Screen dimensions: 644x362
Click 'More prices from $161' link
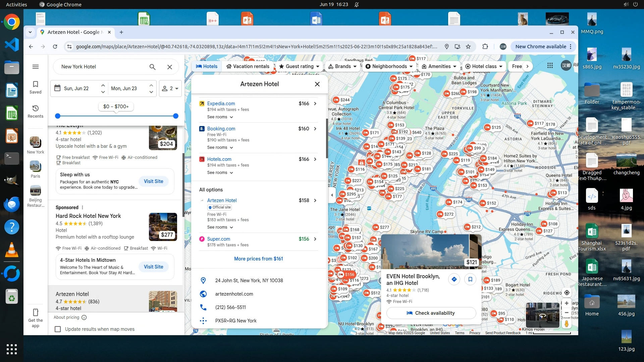pos(258,259)
